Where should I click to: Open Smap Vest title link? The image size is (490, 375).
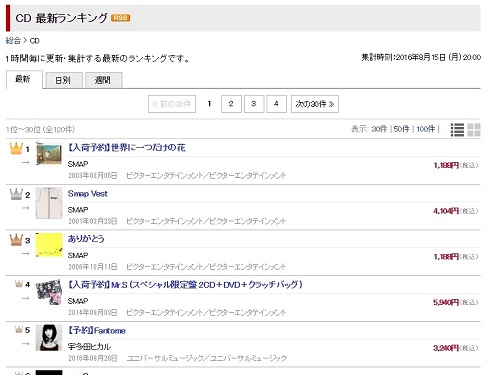[88, 194]
